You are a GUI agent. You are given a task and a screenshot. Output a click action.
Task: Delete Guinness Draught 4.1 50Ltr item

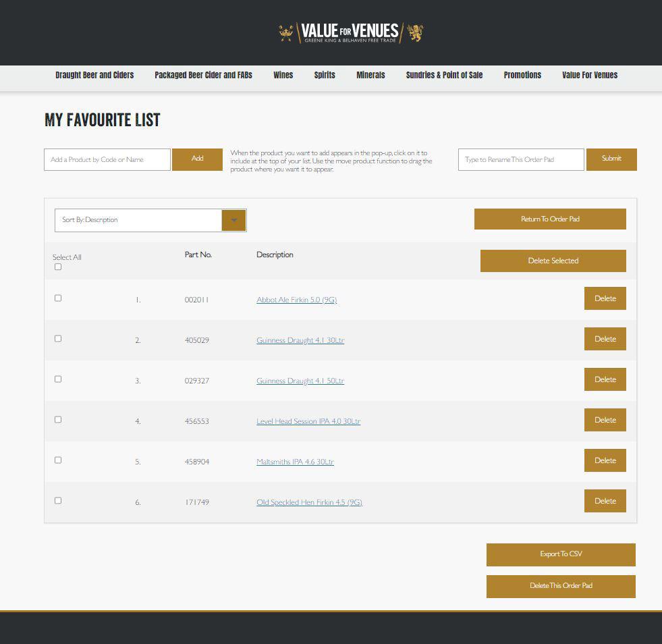pyautogui.click(x=605, y=379)
